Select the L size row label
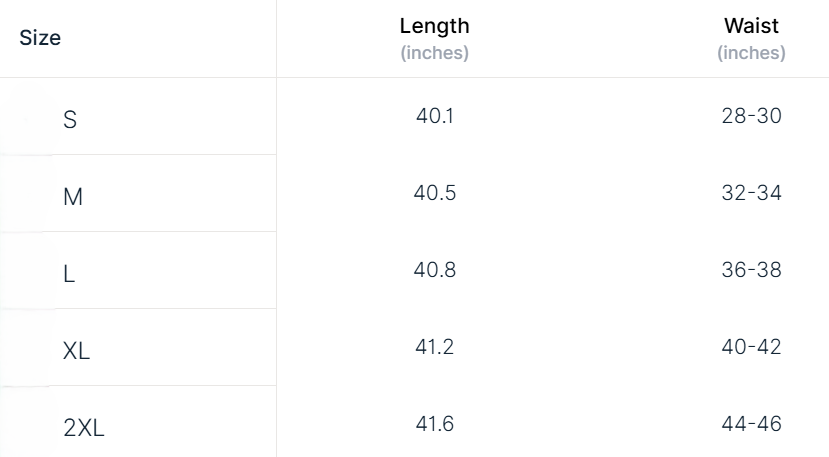Viewport: 829px width, 457px height. click(x=69, y=274)
